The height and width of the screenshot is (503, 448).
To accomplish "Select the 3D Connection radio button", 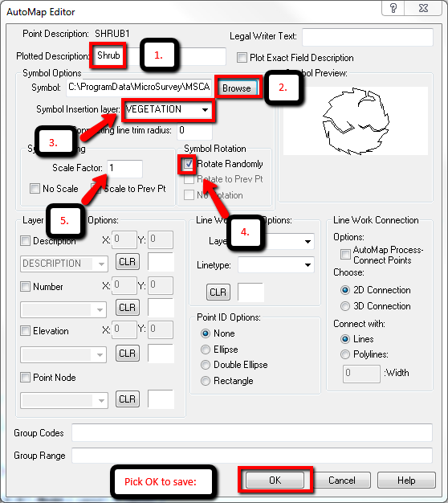I will [x=345, y=306].
